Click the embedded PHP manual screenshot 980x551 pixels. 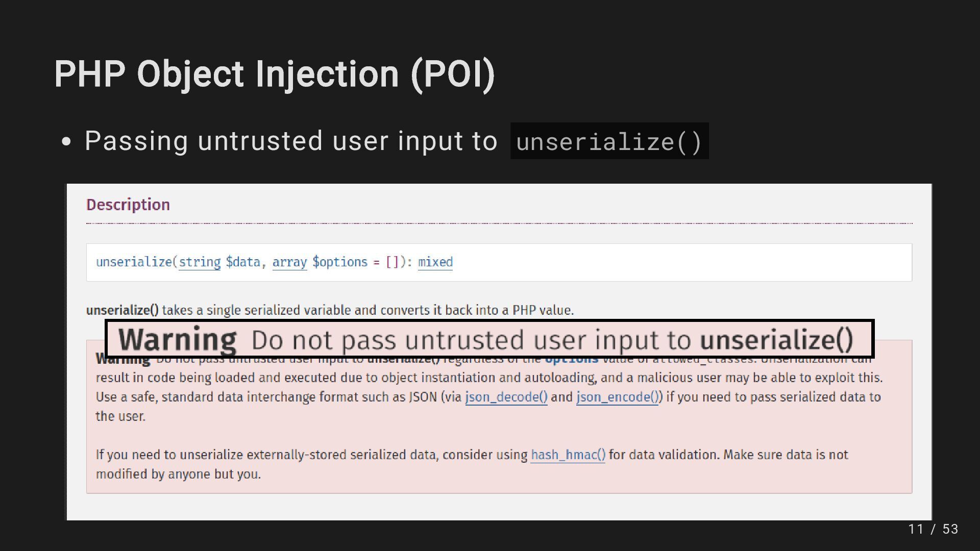pos(499,352)
